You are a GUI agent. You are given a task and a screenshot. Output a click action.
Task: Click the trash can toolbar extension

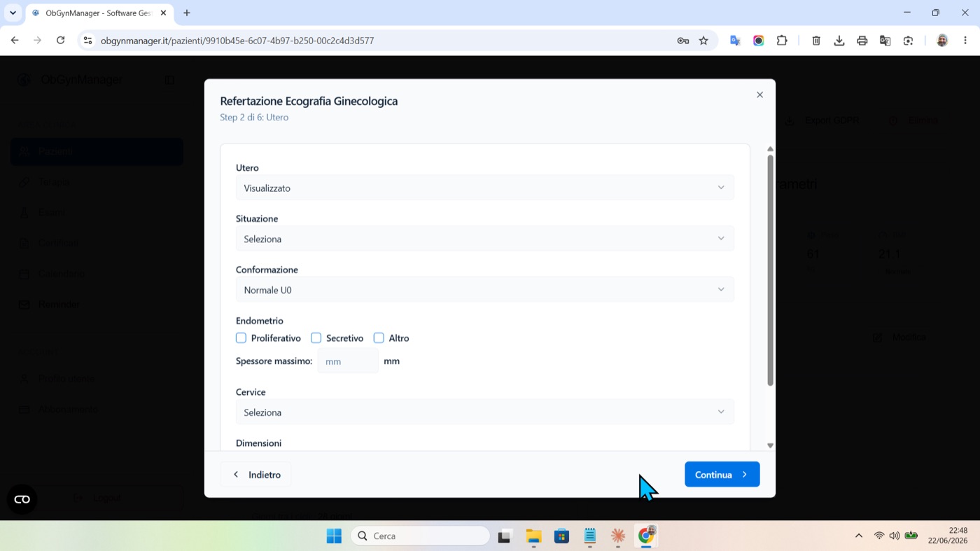pos(816,41)
